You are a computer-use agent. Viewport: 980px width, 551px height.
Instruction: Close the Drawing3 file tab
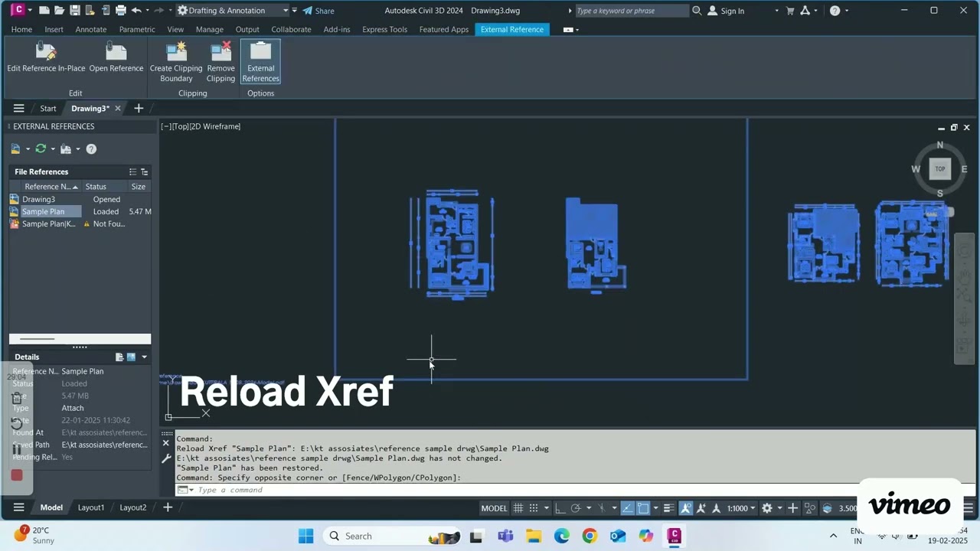tap(118, 109)
